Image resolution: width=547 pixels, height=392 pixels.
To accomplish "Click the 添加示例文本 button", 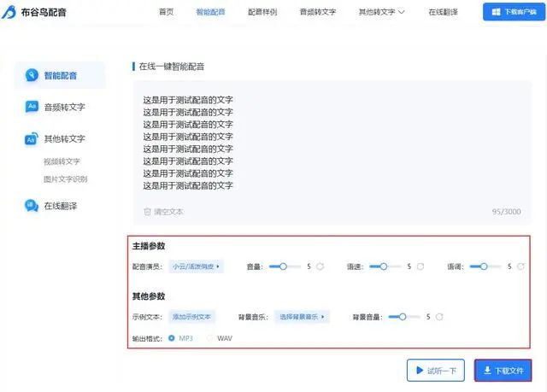I will click(x=191, y=317).
